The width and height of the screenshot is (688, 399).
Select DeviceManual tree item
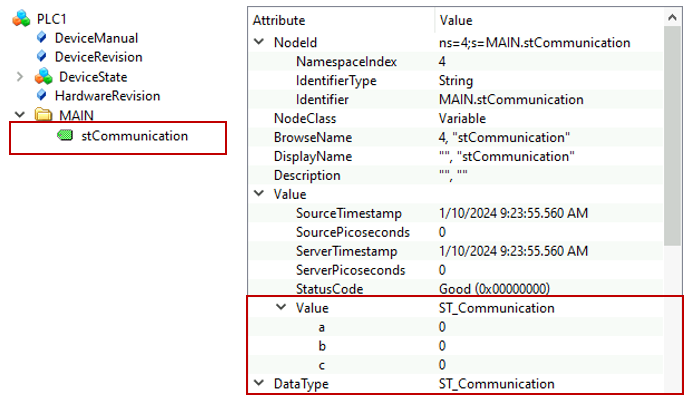[96, 38]
